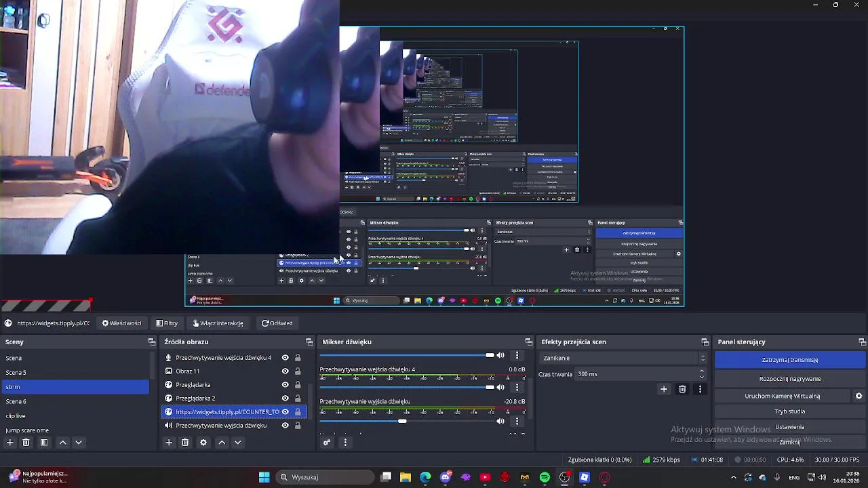Open three-dot menu for wejścia dźwięku 4 channel
The width and height of the screenshot is (868, 488).
pyautogui.click(x=517, y=388)
